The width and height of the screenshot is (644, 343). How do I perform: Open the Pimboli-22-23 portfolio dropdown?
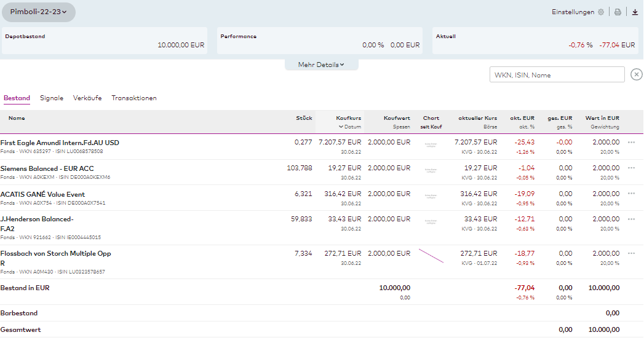tap(38, 12)
